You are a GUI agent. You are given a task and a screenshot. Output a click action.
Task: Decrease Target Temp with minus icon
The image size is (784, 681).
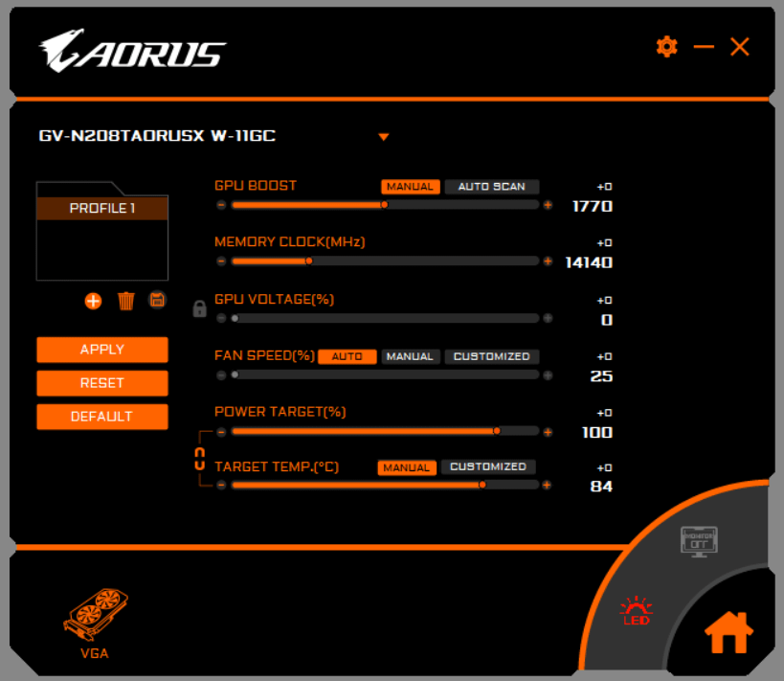[x=221, y=485]
